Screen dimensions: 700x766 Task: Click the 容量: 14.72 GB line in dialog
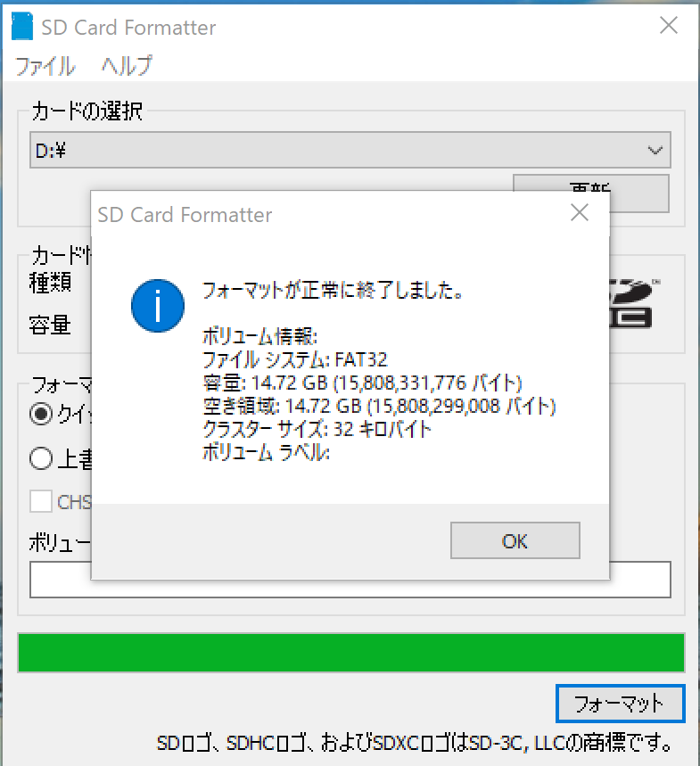click(362, 383)
